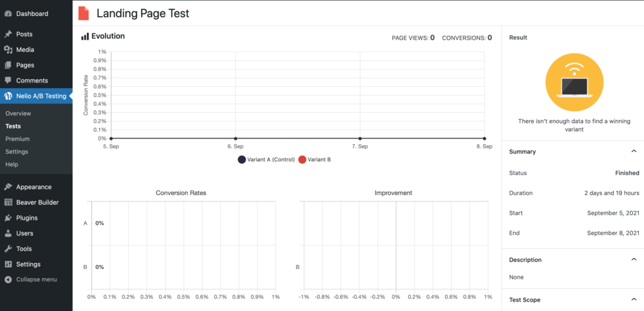Screen dimensions: 644x311
Task: Click the Tools wrench icon
Action: [x=8, y=249]
